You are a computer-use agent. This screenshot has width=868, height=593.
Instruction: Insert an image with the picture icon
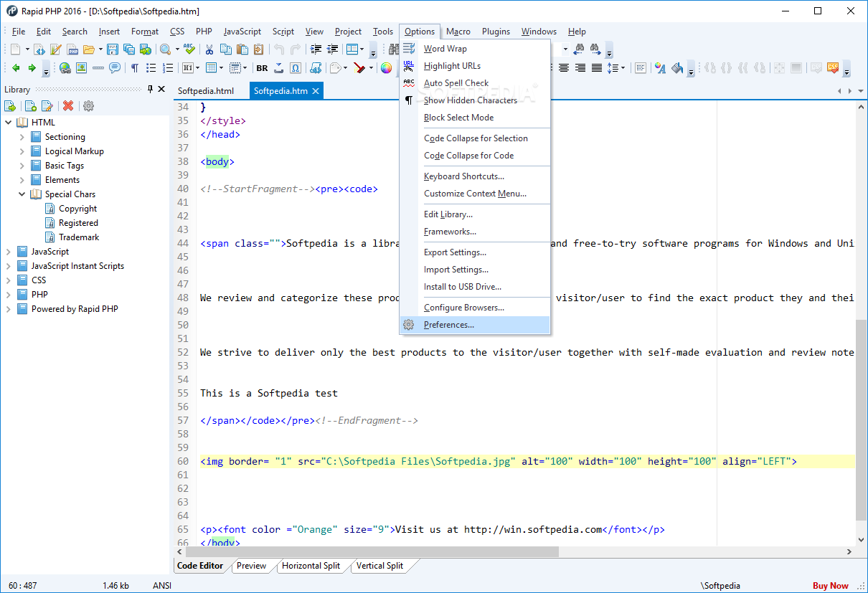point(82,68)
